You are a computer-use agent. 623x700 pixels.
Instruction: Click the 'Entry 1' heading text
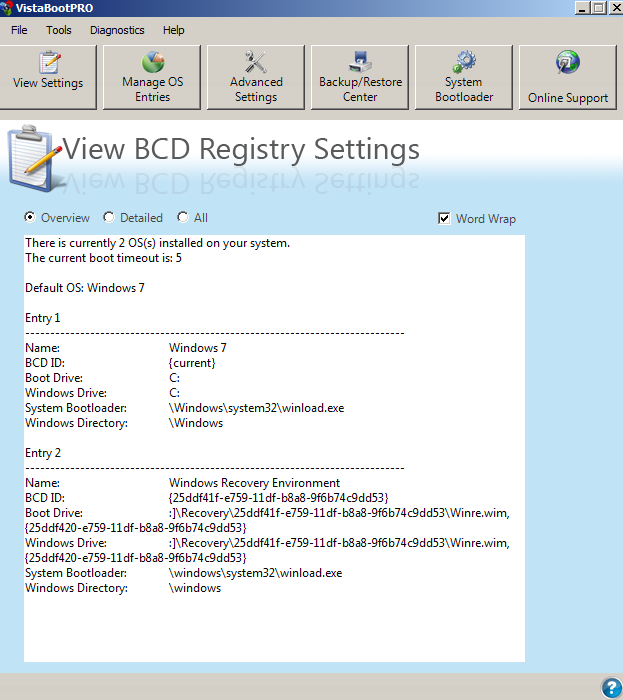point(42,318)
